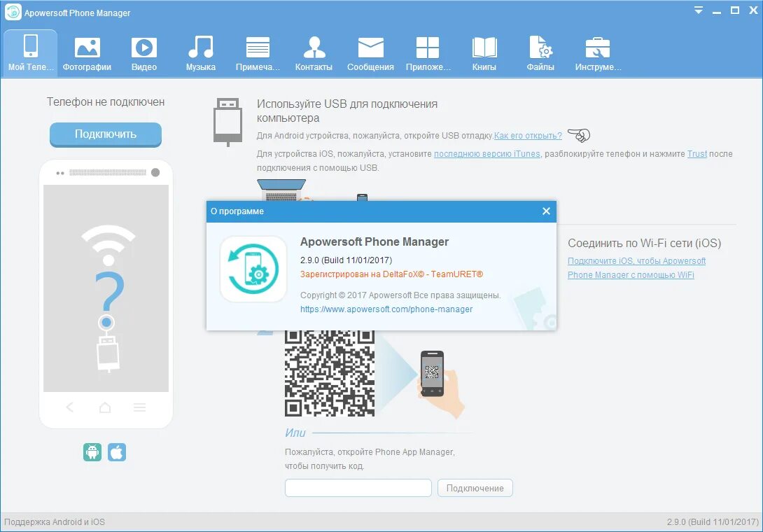Click the USB plug icon

(227, 122)
